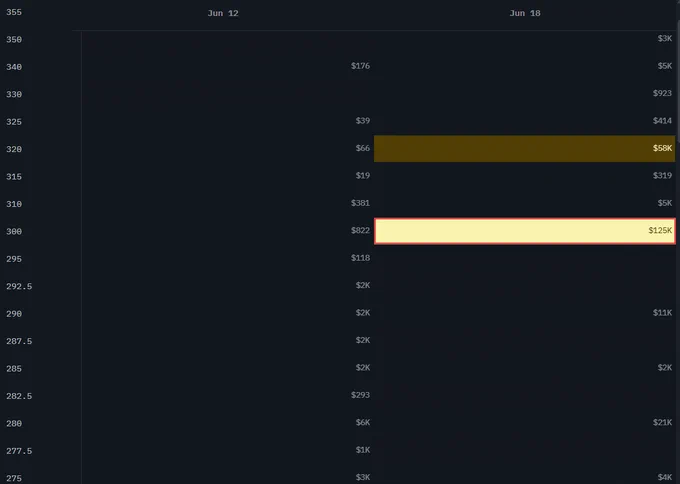Click the Jun 12 $3K cell at strike 275

[x=363, y=477]
